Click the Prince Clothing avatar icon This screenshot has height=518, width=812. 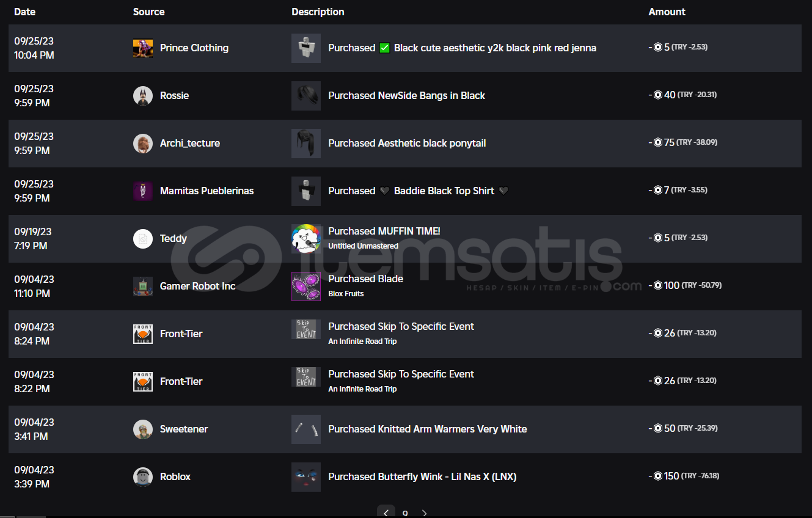point(143,48)
